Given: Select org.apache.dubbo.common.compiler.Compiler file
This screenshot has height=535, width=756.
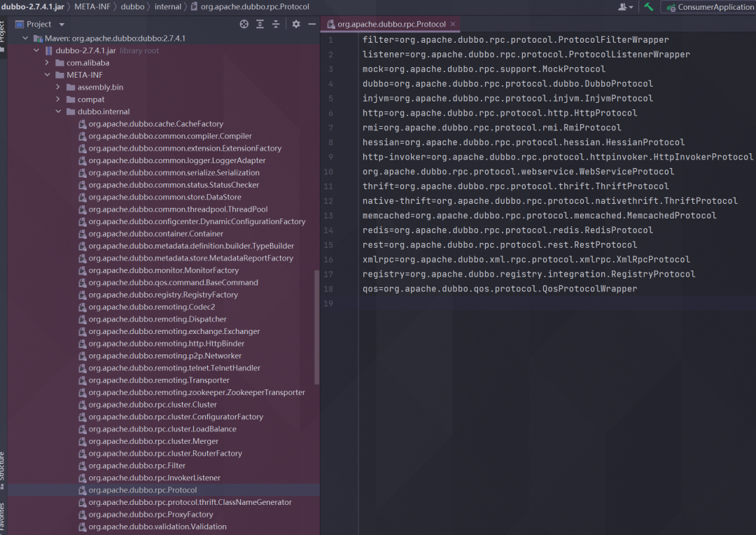Looking at the screenshot, I should tap(165, 136).
